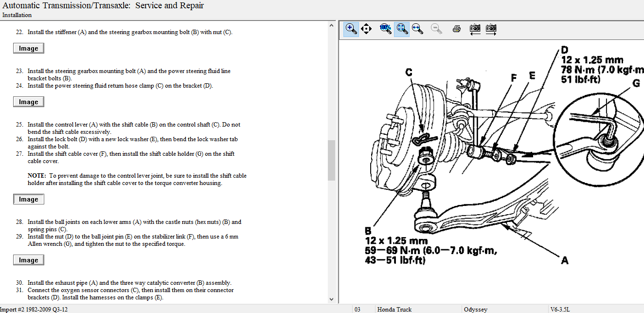644x313 pixels.
Task: Click step 30 exhaust pipe instruction text
Action: pyautogui.click(x=129, y=283)
